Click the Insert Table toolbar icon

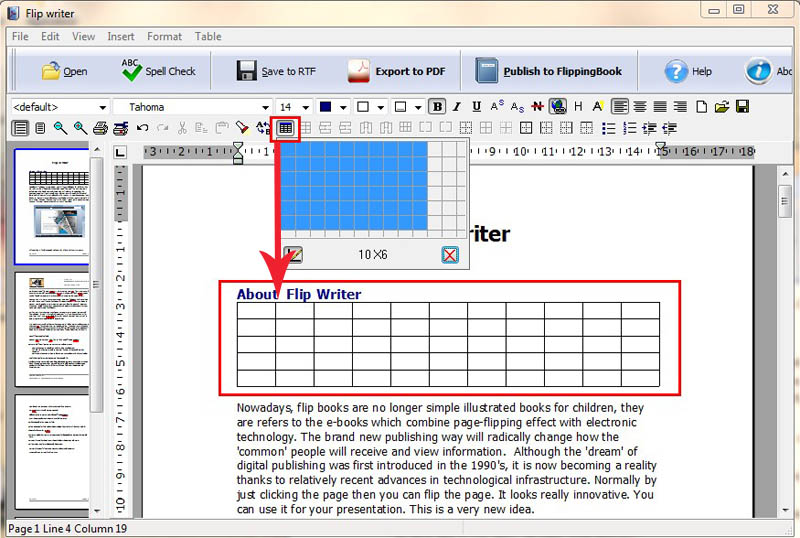point(285,128)
